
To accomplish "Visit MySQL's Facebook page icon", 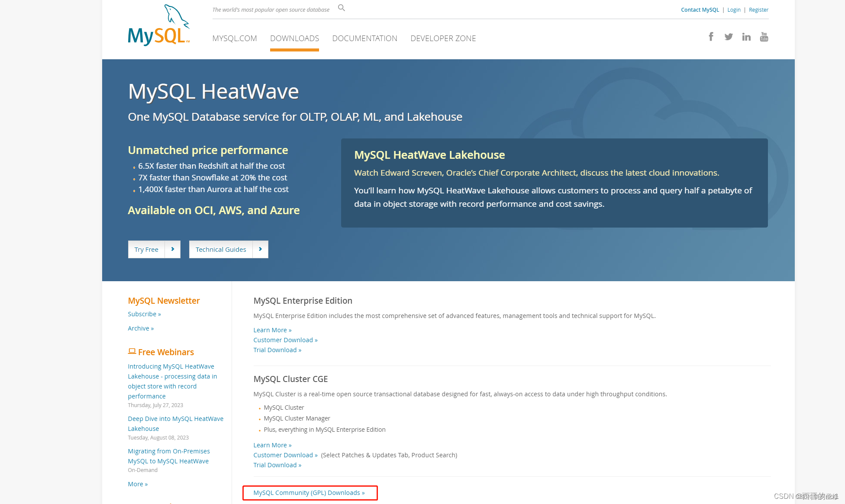I will (711, 37).
